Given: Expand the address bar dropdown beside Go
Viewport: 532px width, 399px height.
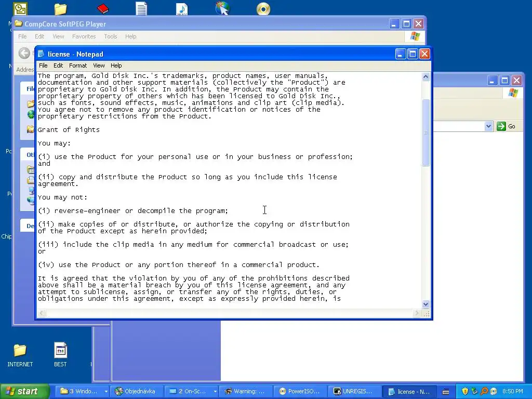Looking at the screenshot, I should pyautogui.click(x=488, y=126).
